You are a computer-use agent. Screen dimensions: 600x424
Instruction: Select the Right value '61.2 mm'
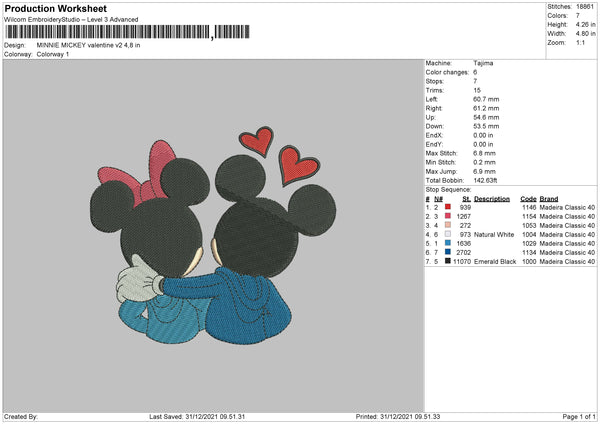point(486,108)
